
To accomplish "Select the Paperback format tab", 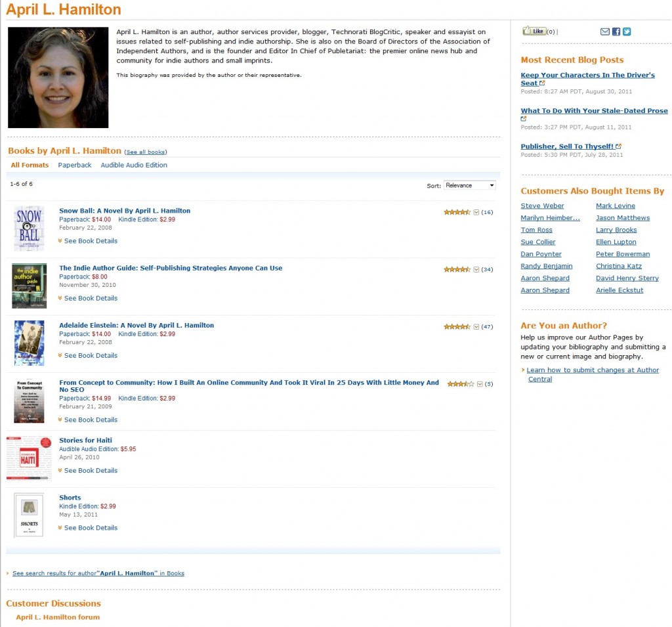I will 75,165.
